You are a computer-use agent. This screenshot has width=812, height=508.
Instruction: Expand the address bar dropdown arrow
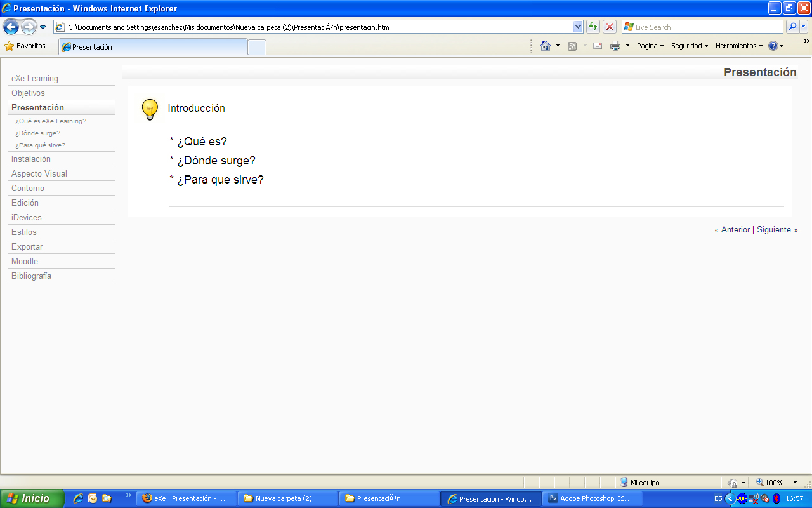pos(578,27)
